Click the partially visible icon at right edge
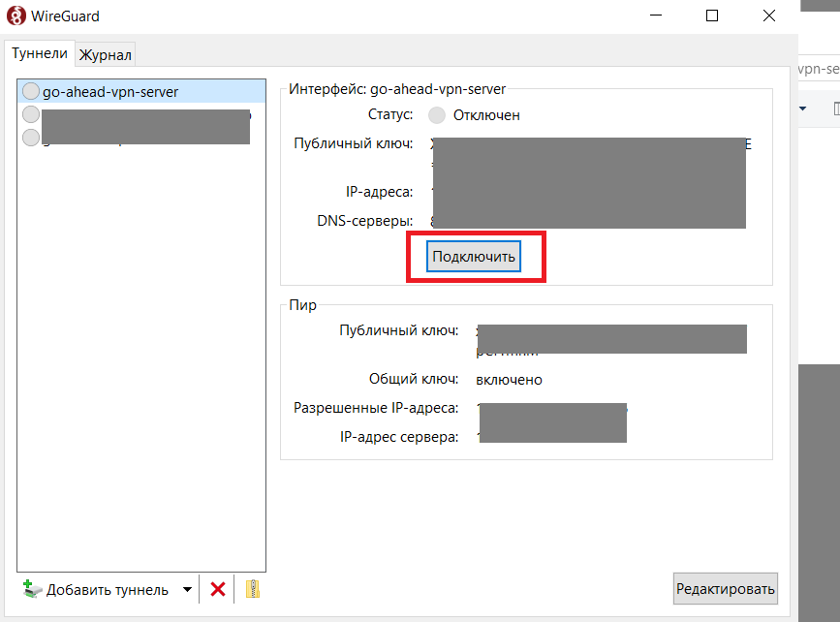This screenshot has height=622, width=840. pos(835,109)
